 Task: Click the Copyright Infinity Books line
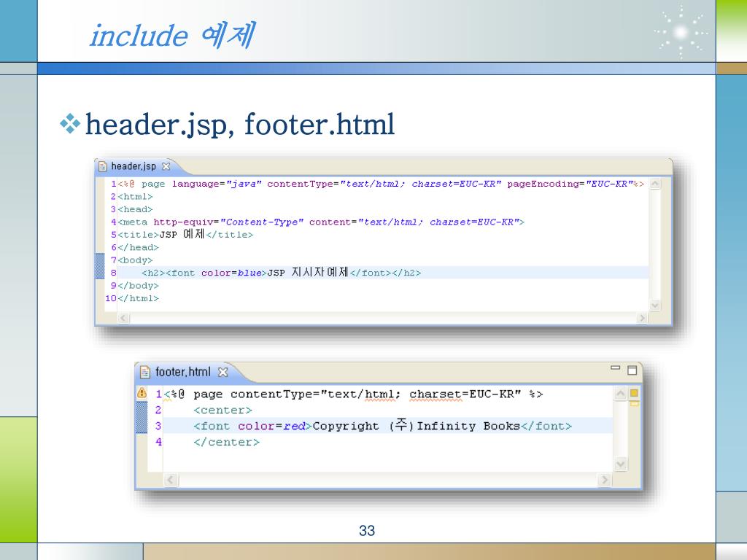382,426
